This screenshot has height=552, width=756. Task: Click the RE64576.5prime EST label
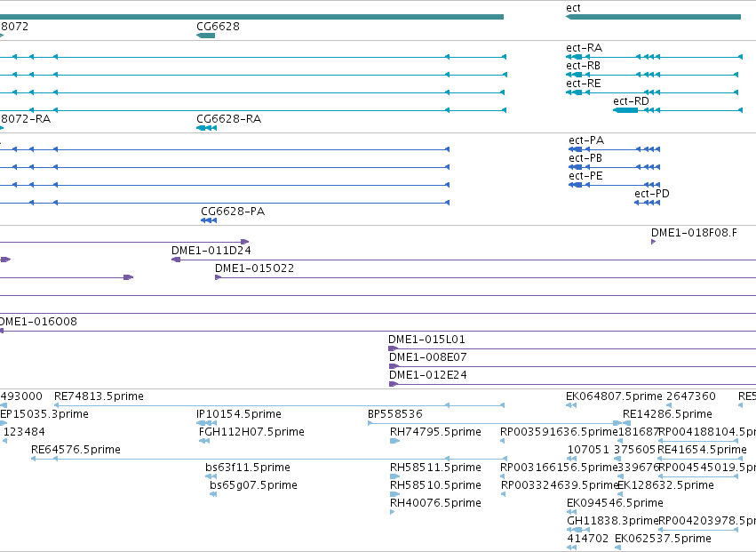76,450
